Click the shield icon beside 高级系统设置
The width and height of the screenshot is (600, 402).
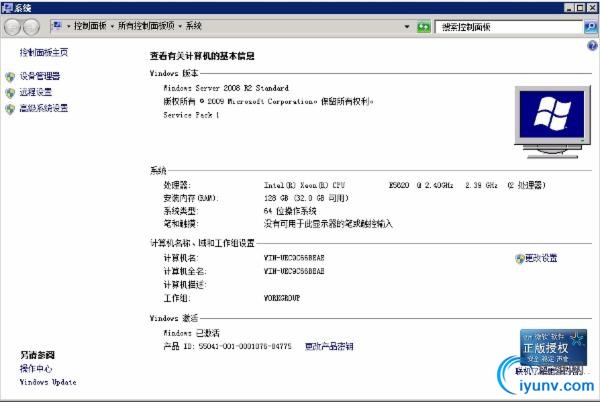[10, 109]
